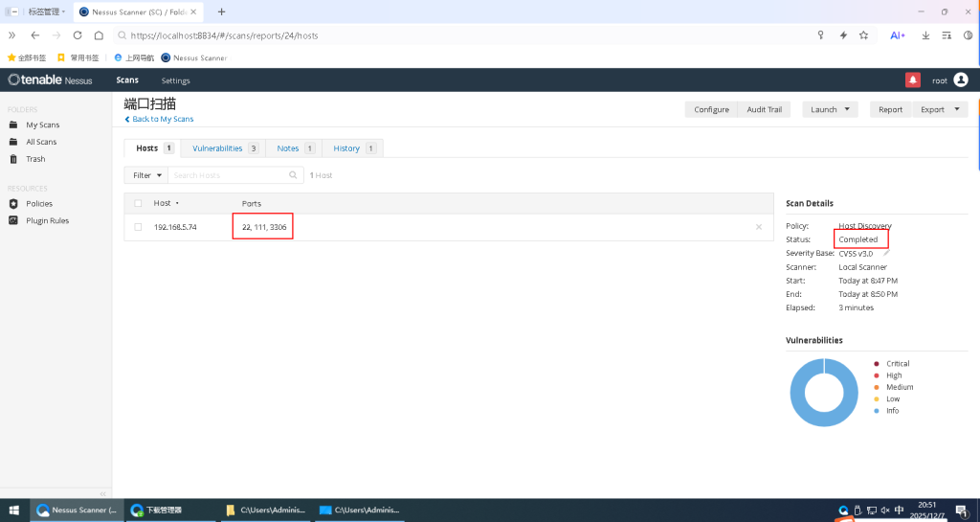Remove host 192.168.5.74 with the X icon
The image size is (980, 522).
(759, 227)
